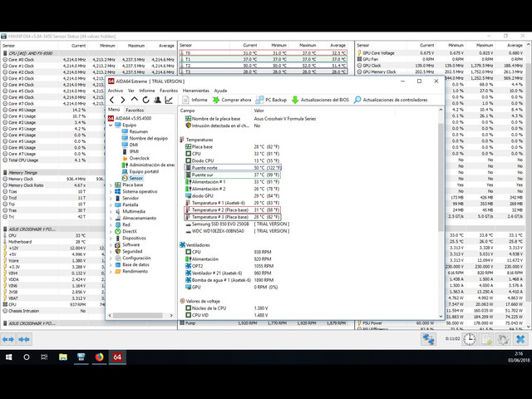
Task: Select the Seguridad tree item
Action: click(x=132, y=251)
